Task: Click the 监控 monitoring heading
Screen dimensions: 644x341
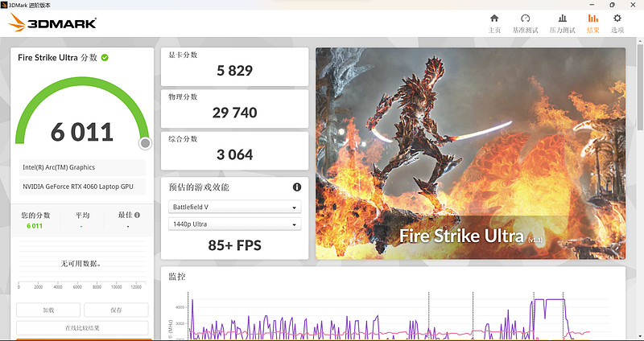Action: tap(177, 277)
